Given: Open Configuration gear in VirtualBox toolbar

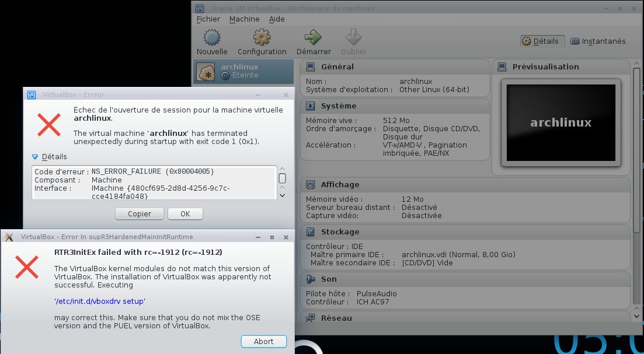Looking at the screenshot, I should 262,38.
